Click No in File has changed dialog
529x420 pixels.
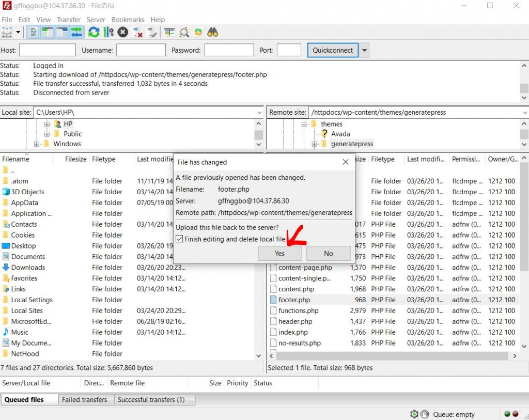coord(328,253)
